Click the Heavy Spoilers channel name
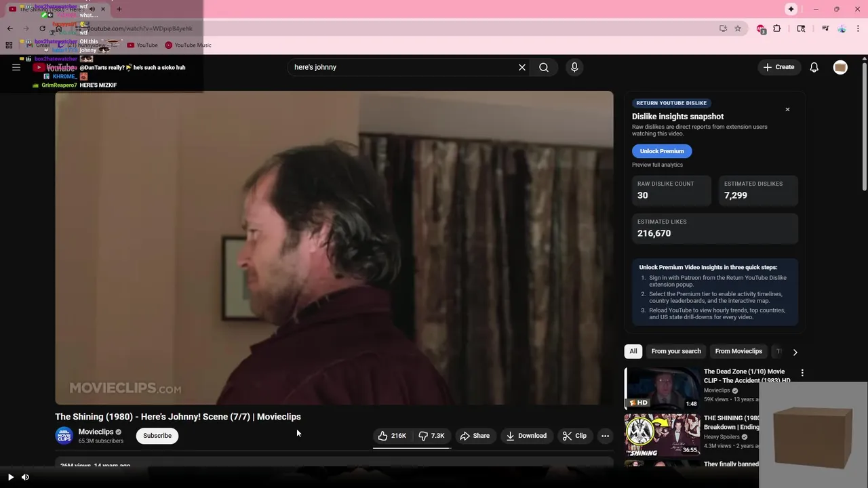Image resolution: width=868 pixels, height=488 pixels. (722, 437)
